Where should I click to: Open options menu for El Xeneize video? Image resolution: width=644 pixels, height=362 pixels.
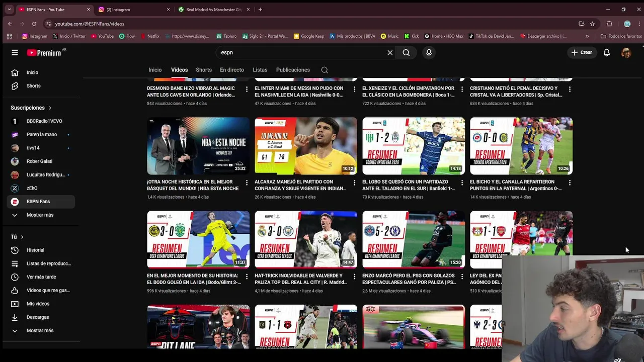click(462, 89)
